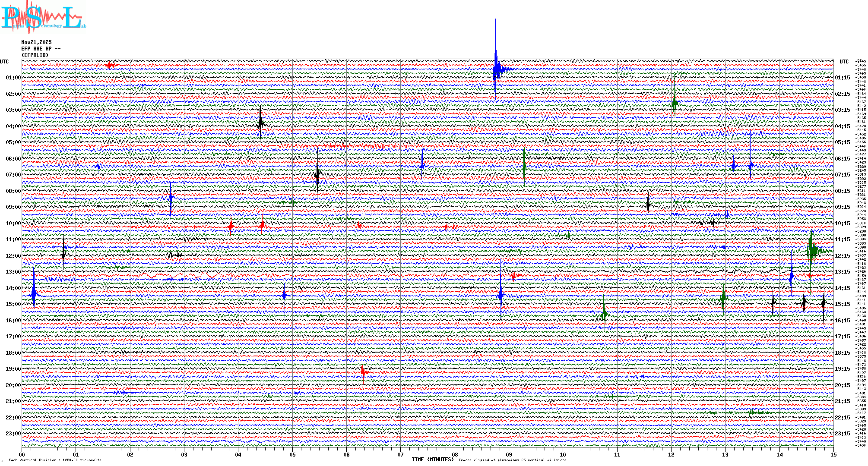
Task: Click the 08 minute tick on the bottom axis
Action: [455, 454]
